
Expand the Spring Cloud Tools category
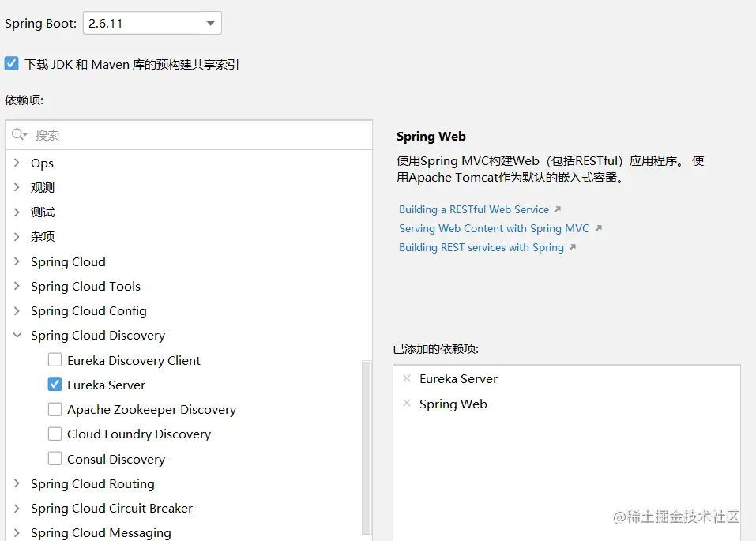(17, 286)
